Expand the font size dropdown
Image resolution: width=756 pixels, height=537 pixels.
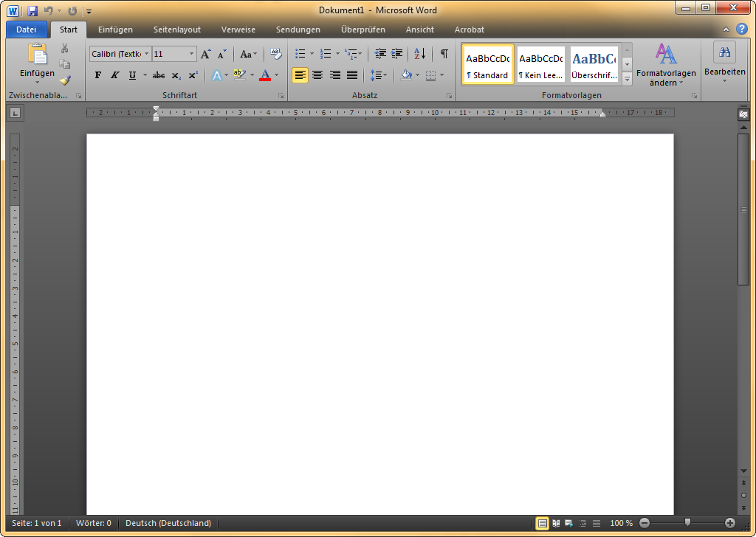[192, 54]
